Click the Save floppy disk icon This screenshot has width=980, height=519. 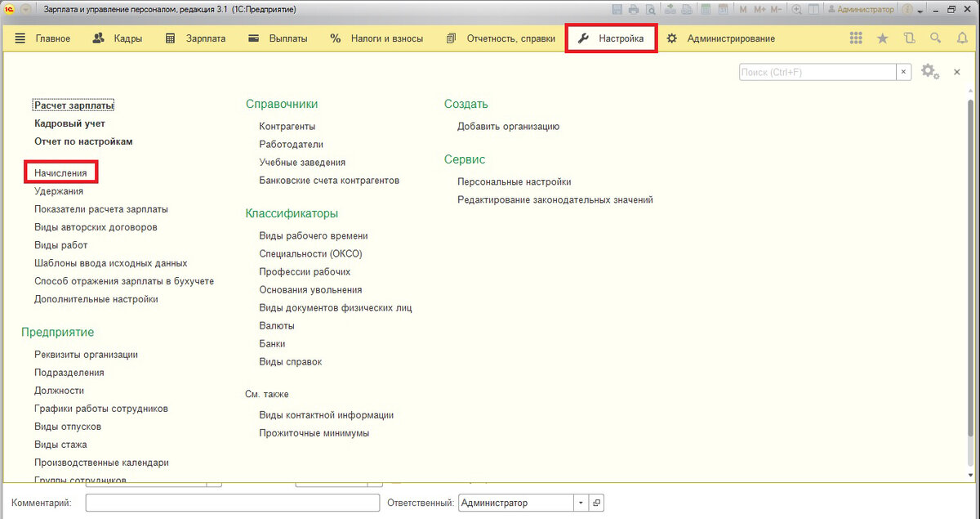617,9
